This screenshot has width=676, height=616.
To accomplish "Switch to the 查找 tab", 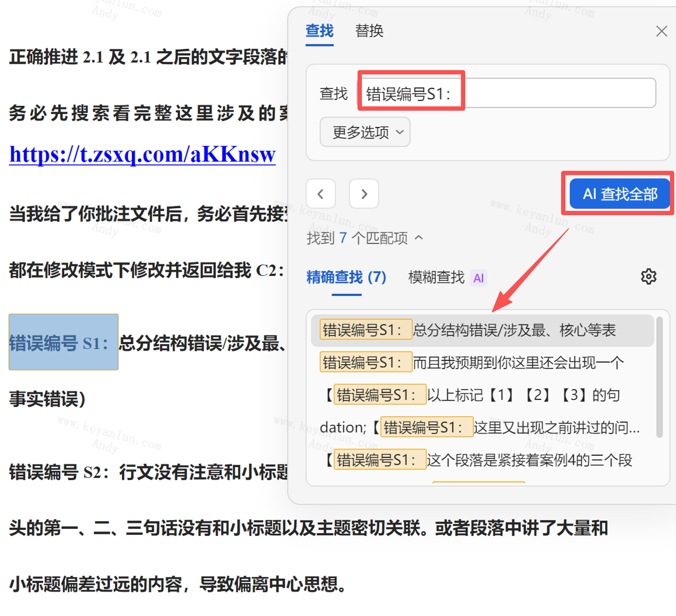I will point(319,31).
